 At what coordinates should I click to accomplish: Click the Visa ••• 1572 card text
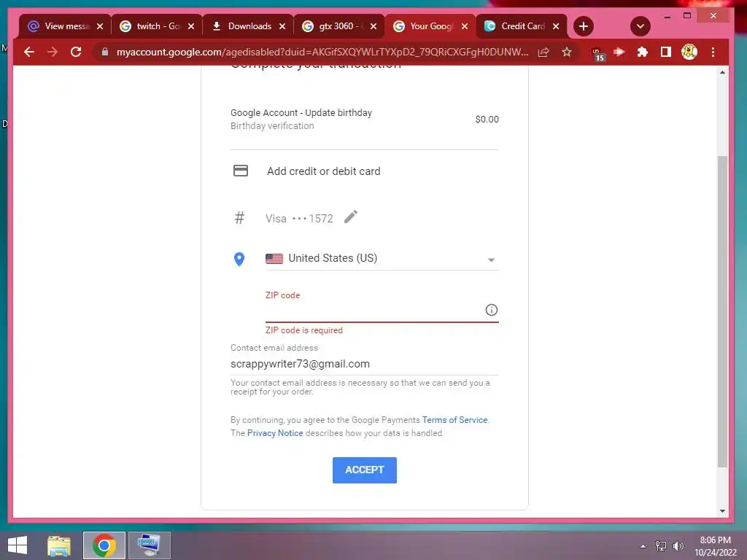pos(299,219)
